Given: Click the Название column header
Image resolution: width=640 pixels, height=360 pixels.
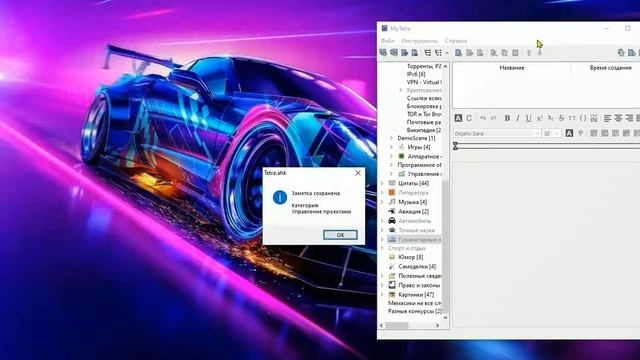Looking at the screenshot, I should click(x=511, y=68).
